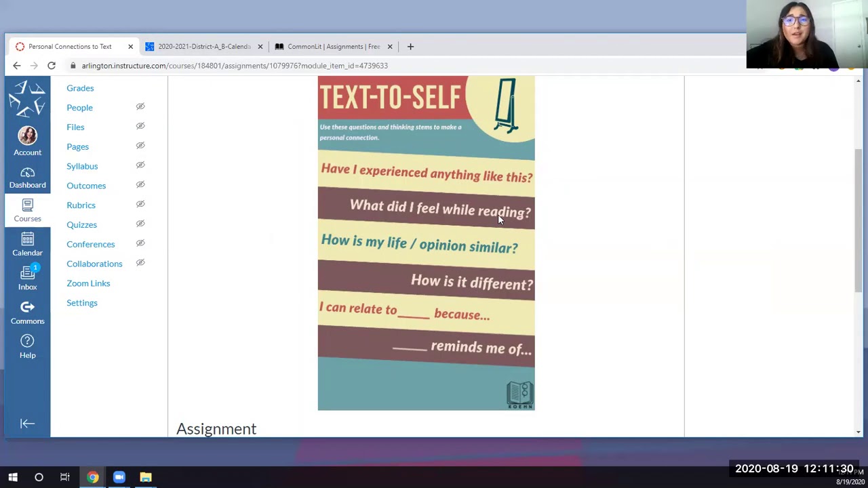The image size is (868, 488).
Task: Open Canvas Commons
Action: [x=27, y=312]
